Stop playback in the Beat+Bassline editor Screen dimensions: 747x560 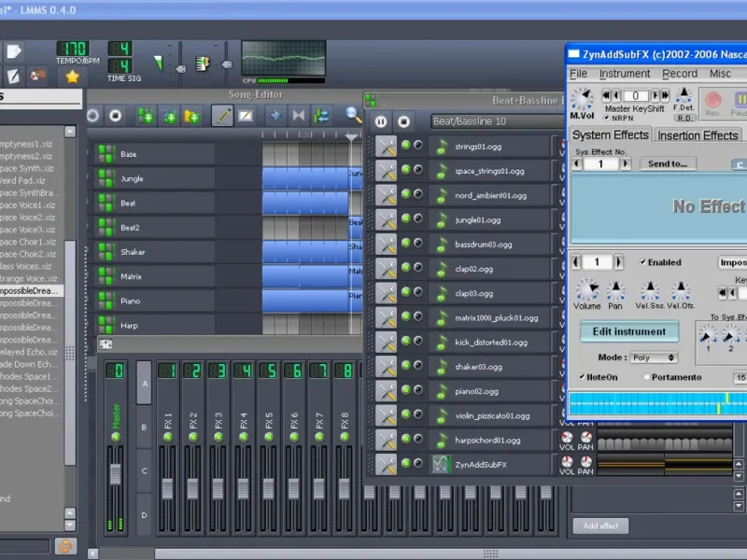point(403,121)
